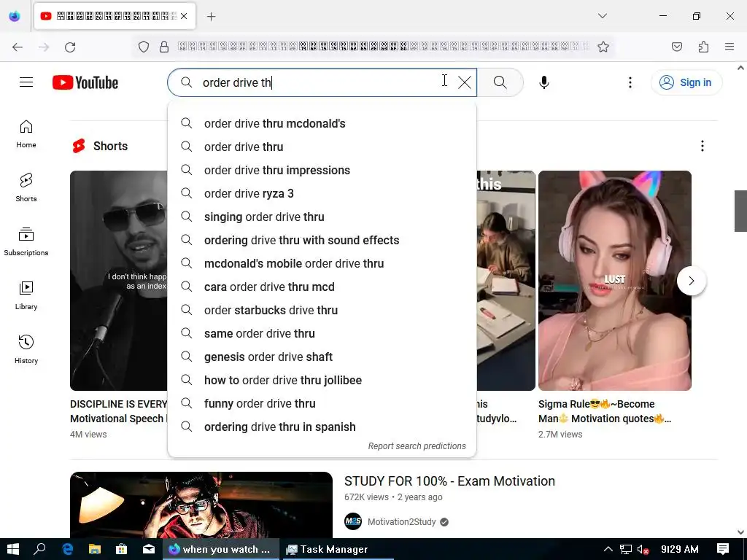Open video title 'STUDY FOR 100% - Exam Motivation'
Viewport: 747px width, 560px height.
[449, 481]
